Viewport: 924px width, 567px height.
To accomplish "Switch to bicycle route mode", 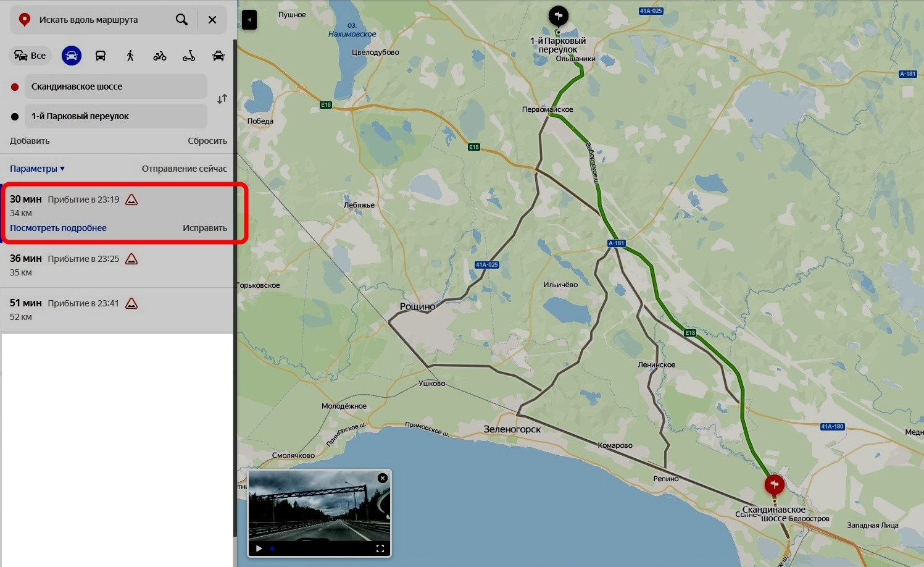I will [160, 56].
